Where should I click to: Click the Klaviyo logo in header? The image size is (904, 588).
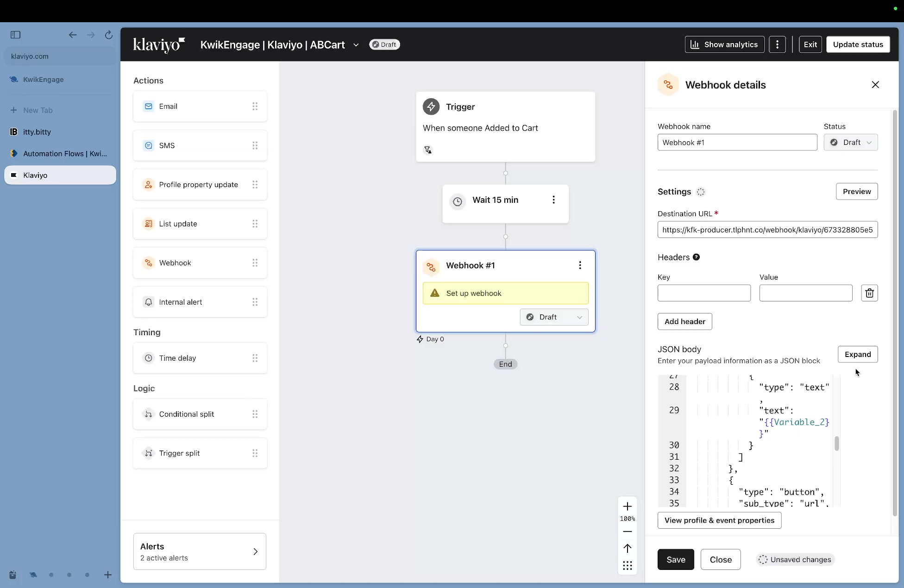159,44
